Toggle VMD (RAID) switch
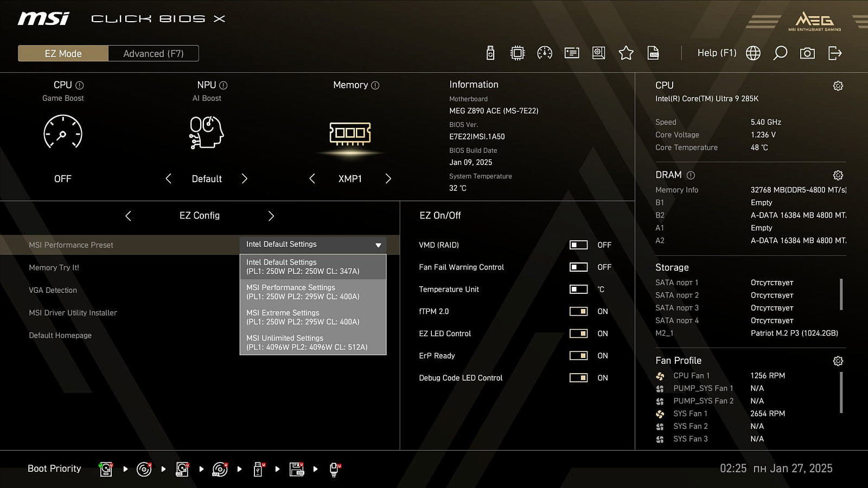 578,245
